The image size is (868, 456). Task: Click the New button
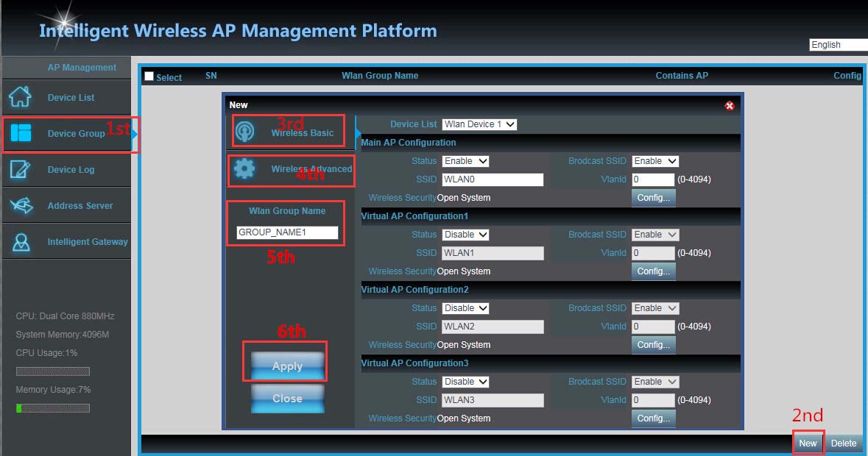pyautogui.click(x=808, y=443)
